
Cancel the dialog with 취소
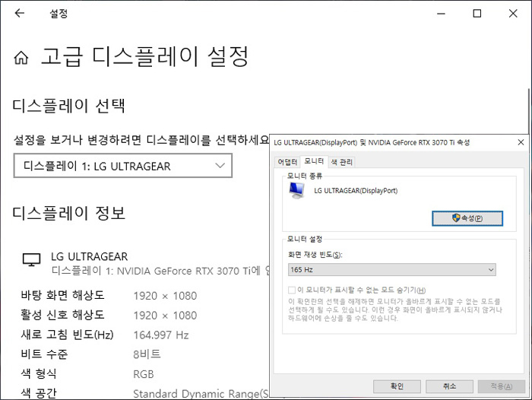[x=449, y=386]
